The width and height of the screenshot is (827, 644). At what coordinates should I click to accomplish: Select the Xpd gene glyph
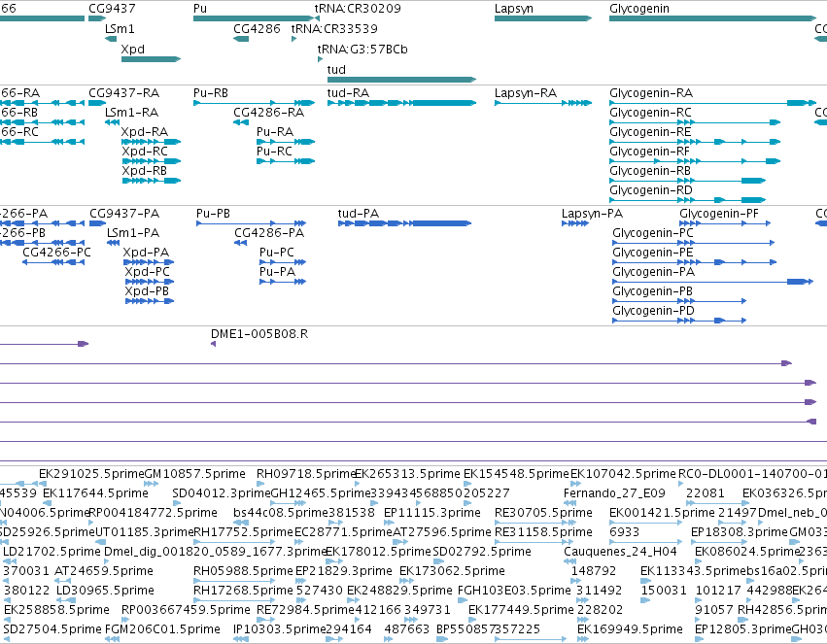[152, 59]
